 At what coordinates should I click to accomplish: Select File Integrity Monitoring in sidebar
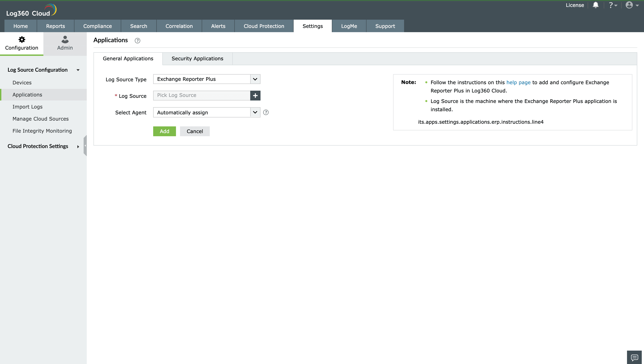click(x=42, y=131)
